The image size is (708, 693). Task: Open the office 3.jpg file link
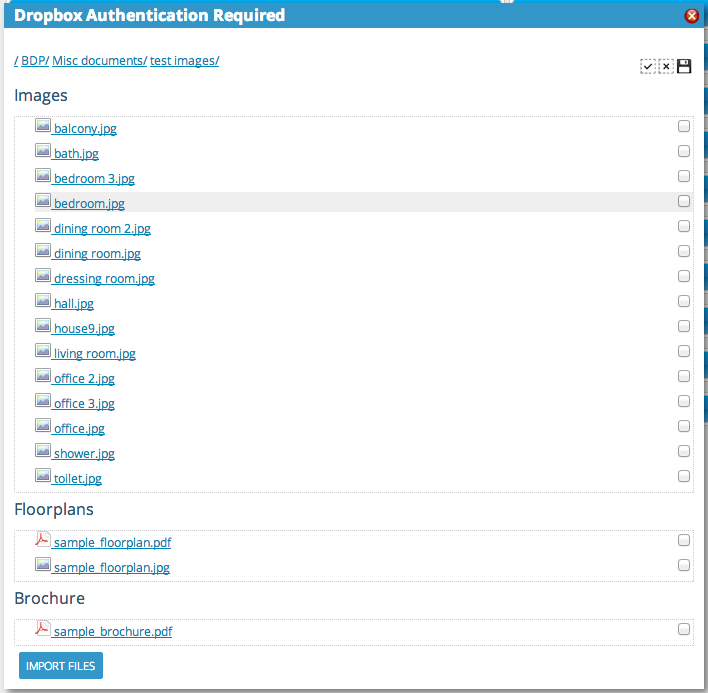[84, 404]
